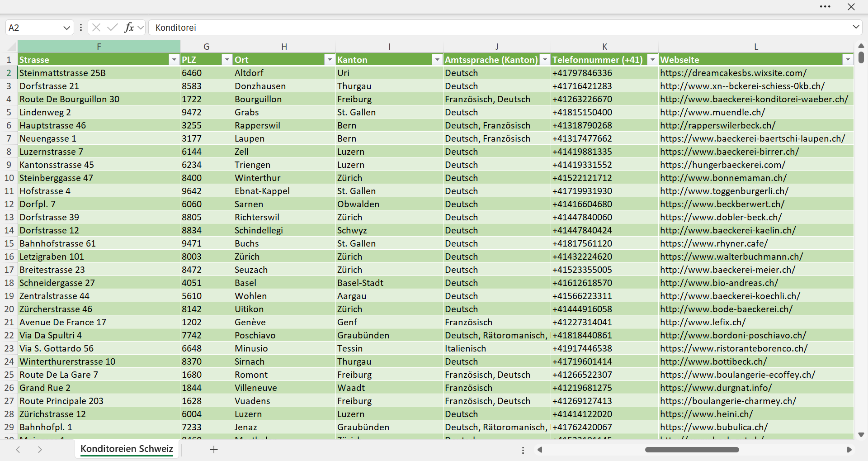The height and width of the screenshot is (461, 868).
Task: Select column J header
Action: point(497,47)
